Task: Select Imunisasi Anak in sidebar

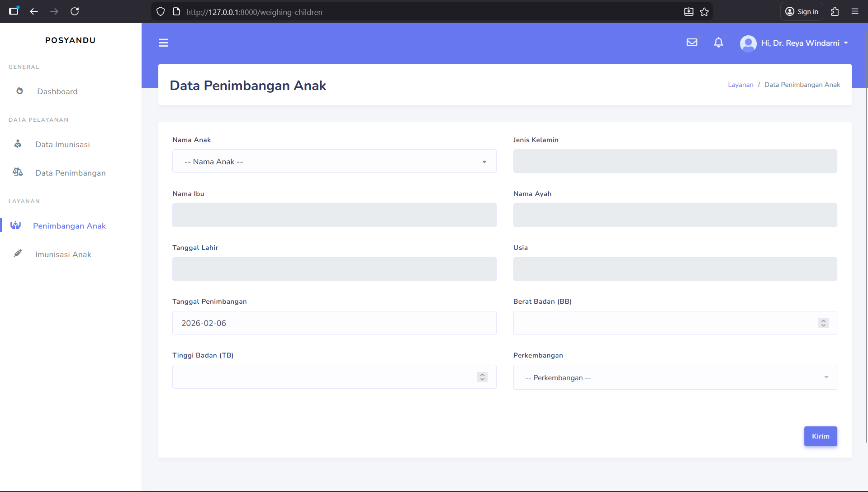Action: [63, 254]
